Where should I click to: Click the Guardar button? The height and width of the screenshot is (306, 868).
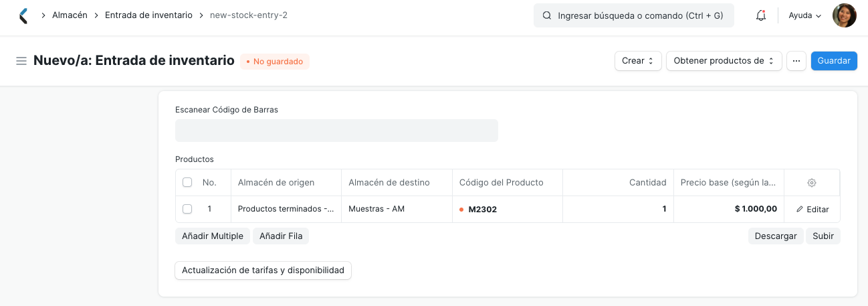click(x=834, y=61)
